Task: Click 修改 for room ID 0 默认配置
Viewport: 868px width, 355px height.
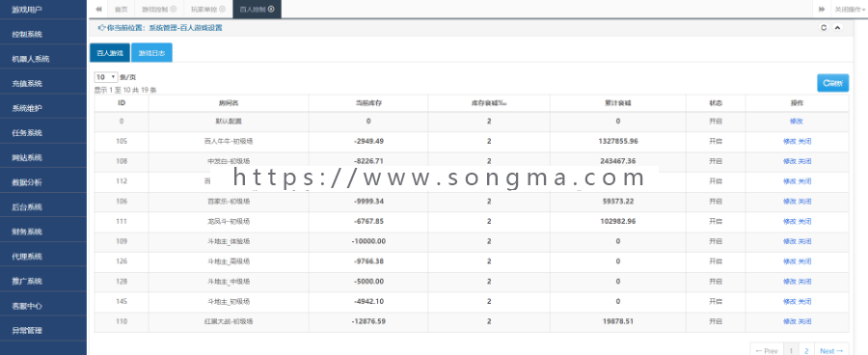Action: [796, 122]
